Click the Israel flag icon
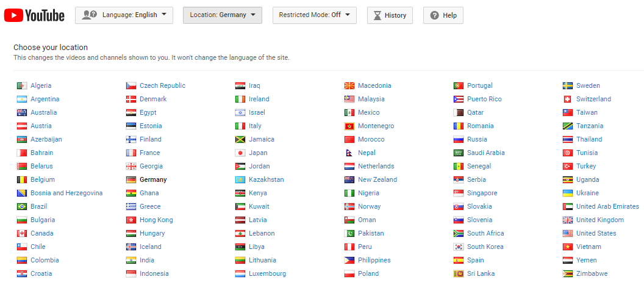 240,113
